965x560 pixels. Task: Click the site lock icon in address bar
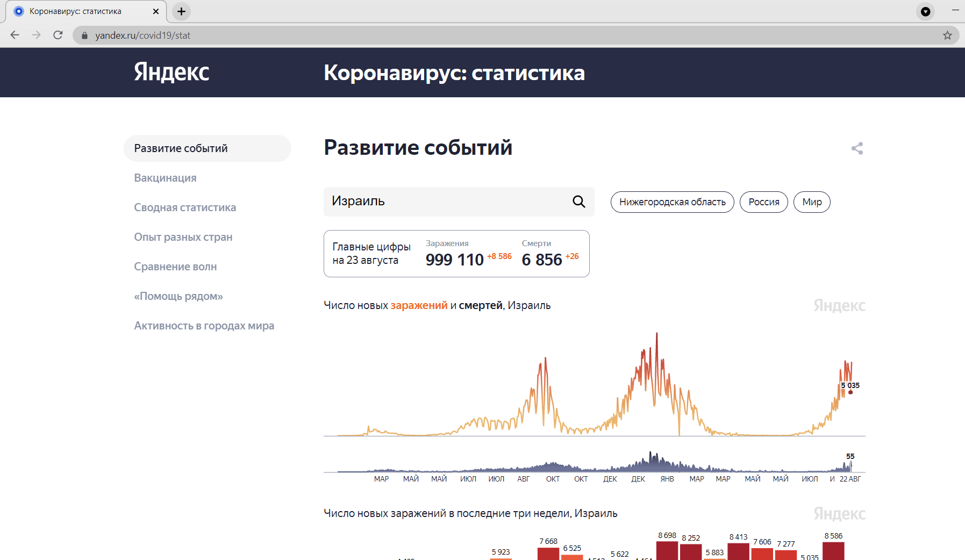coord(84,35)
